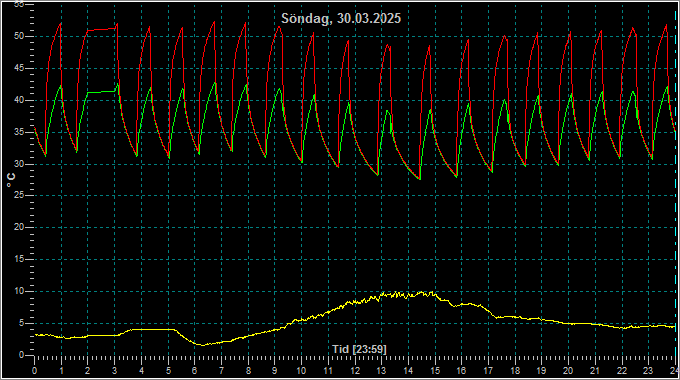Viewport: 680px width, 380px height.
Task: Click the 10 degree mark on the y-axis
Action: pyautogui.click(x=19, y=291)
